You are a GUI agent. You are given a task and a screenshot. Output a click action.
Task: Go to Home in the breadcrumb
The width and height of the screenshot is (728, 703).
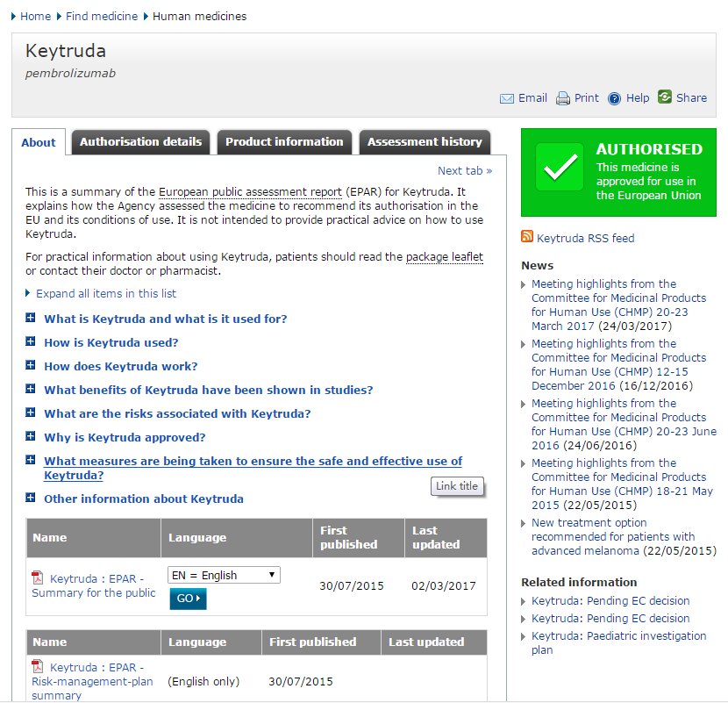35,17
